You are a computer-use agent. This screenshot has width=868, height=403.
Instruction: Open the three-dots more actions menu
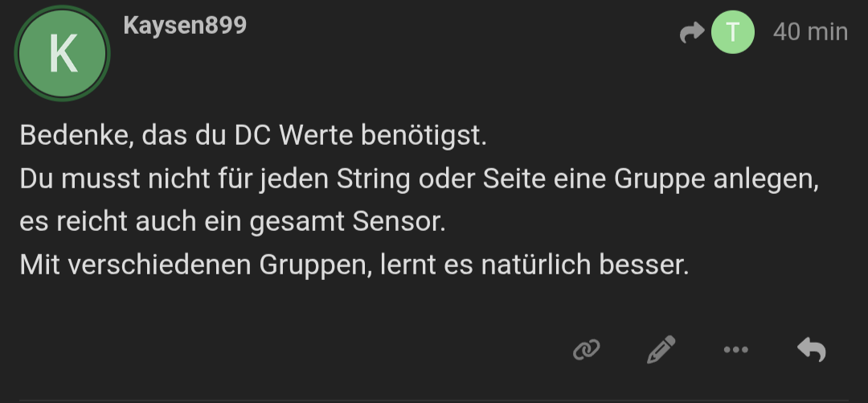pos(735,349)
